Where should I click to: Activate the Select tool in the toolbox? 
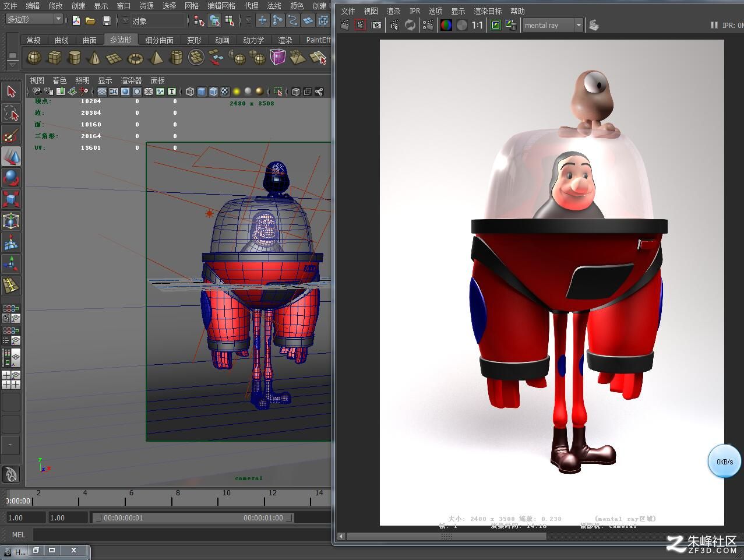(11, 91)
